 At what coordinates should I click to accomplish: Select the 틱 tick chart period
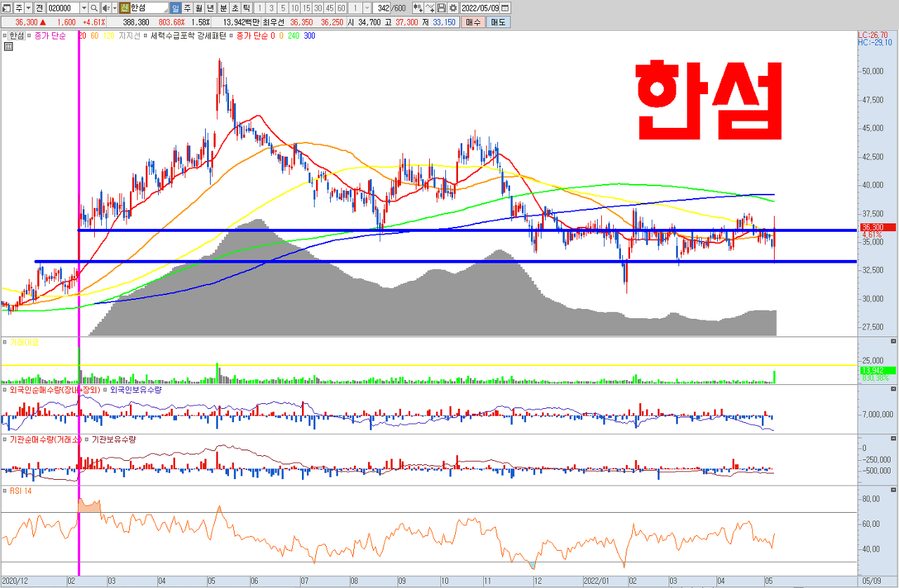click(247, 8)
